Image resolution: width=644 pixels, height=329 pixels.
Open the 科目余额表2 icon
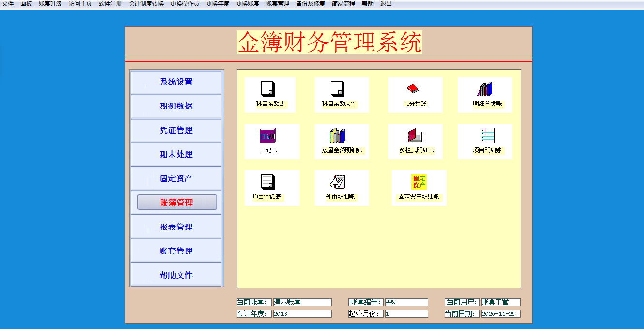tap(337, 89)
